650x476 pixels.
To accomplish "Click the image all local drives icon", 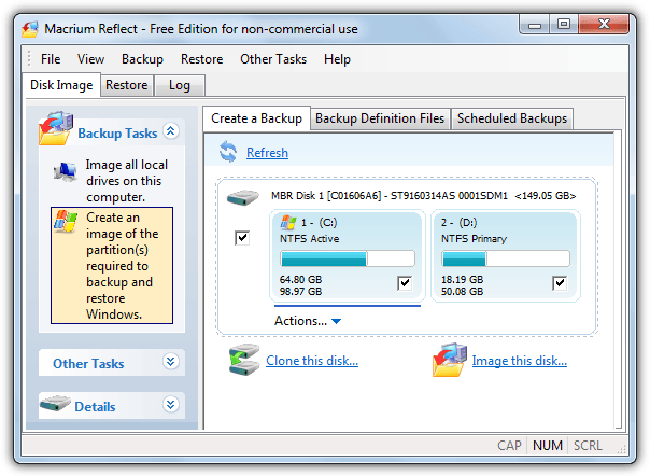I will point(65,171).
